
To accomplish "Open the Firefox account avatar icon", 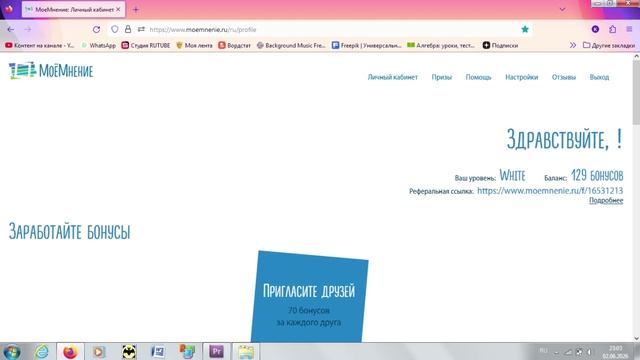I will pyautogui.click(x=595, y=29).
